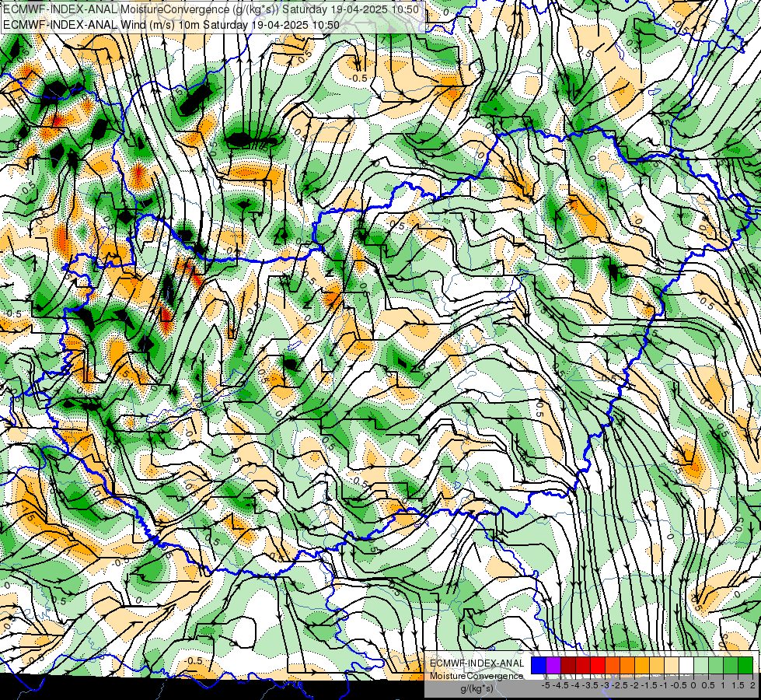The image size is (761, 700).
Task: Click the blue legend color swatch
Action: [x=539, y=666]
